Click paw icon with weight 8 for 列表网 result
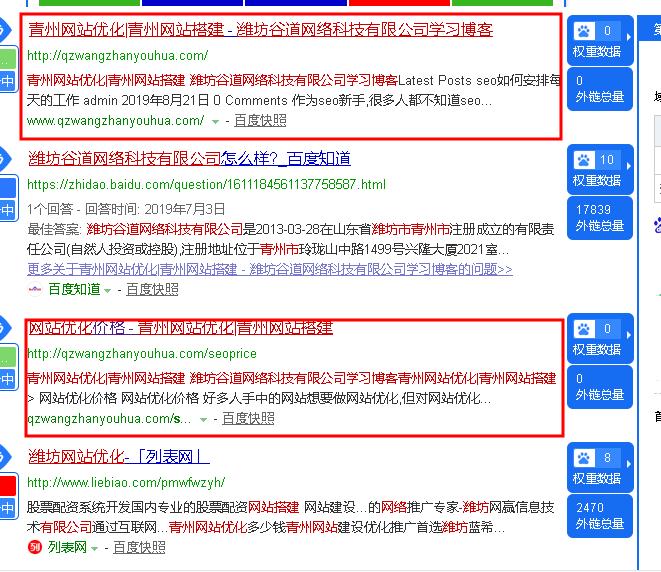Image resolution: width=661 pixels, height=572 pixels. click(584, 458)
